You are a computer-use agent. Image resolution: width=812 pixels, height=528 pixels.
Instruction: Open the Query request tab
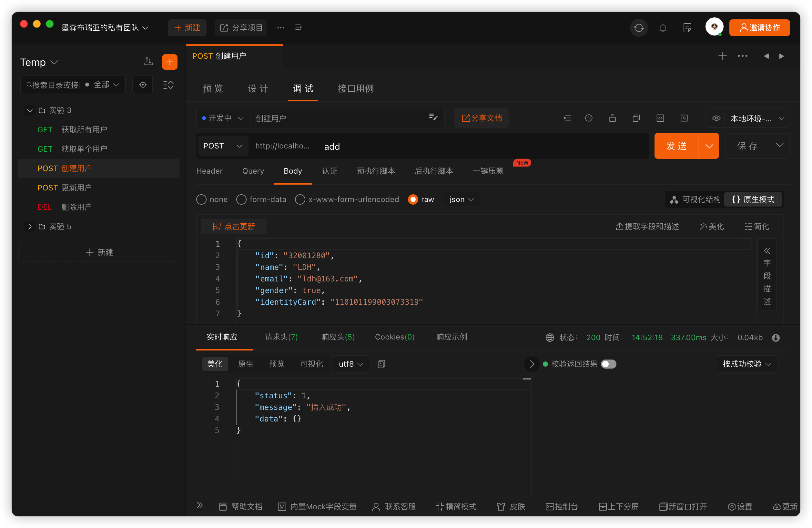tap(253, 171)
